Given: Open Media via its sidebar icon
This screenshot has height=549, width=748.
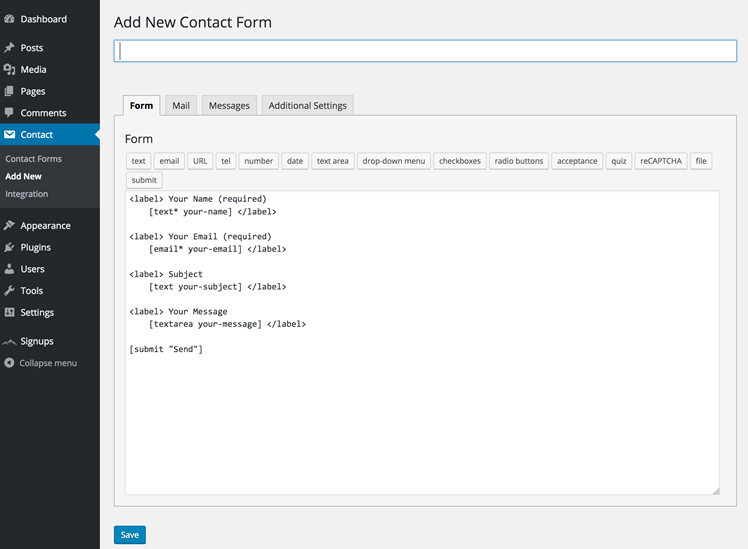Looking at the screenshot, I should pos(10,70).
